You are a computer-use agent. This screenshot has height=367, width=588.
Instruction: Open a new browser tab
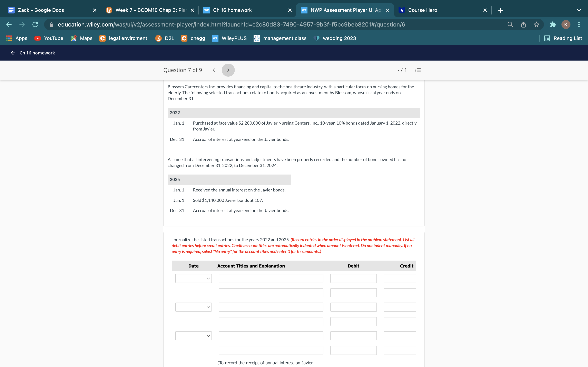[x=501, y=10]
